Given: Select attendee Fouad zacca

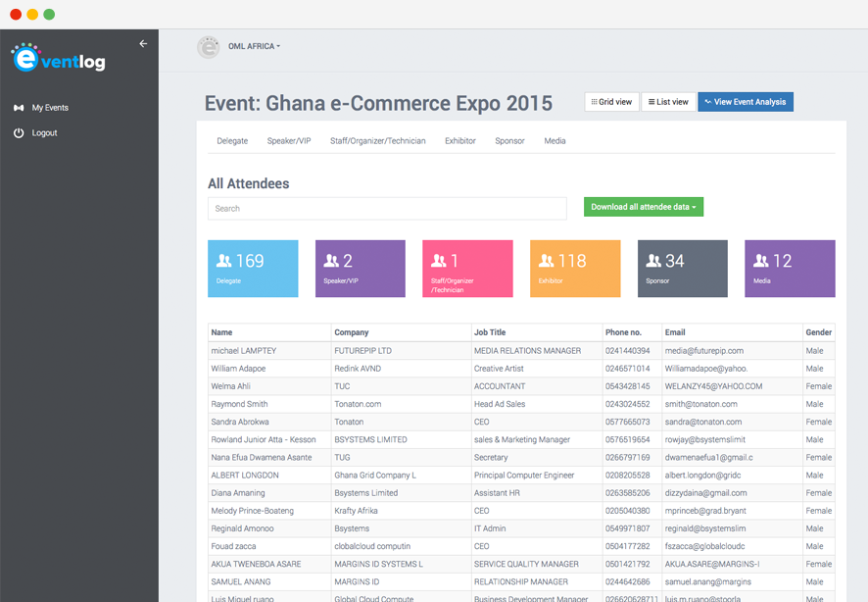Looking at the screenshot, I should pos(233,546).
